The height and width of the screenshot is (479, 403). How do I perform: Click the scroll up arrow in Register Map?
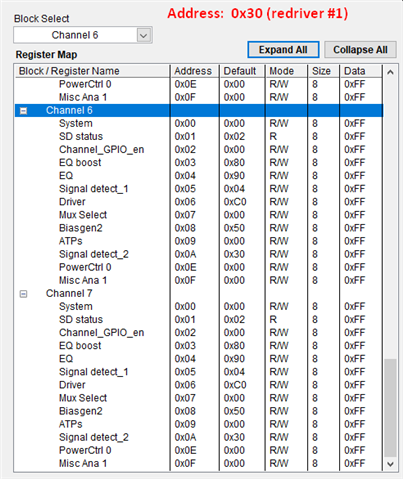point(390,72)
